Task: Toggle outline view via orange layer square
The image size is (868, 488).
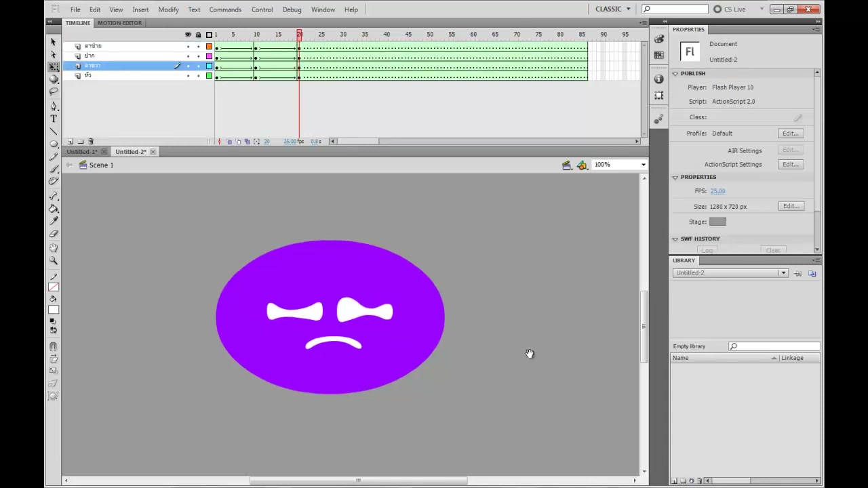Action: point(209,46)
